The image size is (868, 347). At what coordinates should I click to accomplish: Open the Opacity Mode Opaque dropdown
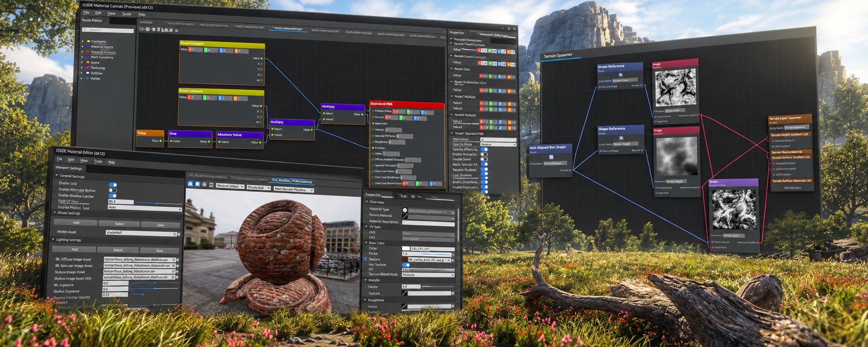(498, 144)
